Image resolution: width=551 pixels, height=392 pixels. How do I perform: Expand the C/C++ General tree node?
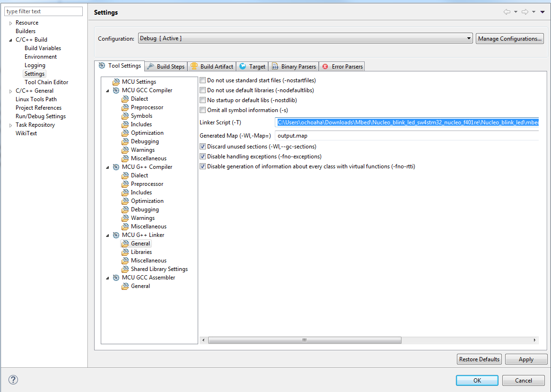11,91
